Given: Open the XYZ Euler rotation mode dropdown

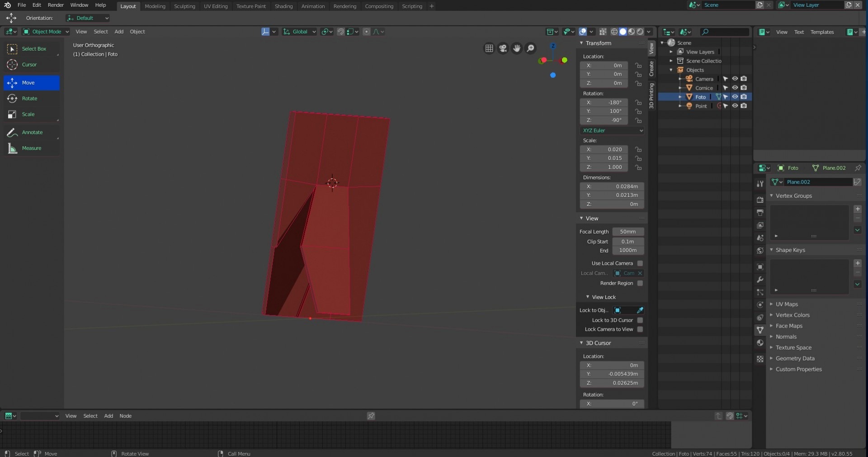Looking at the screenshot, I should (612, 130).
